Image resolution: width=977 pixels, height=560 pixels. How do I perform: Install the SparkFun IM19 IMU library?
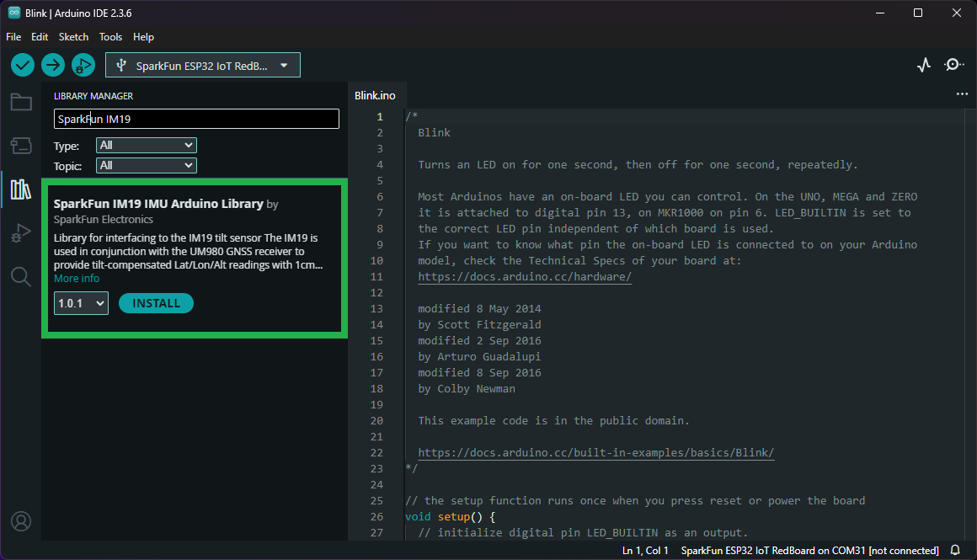156,302
